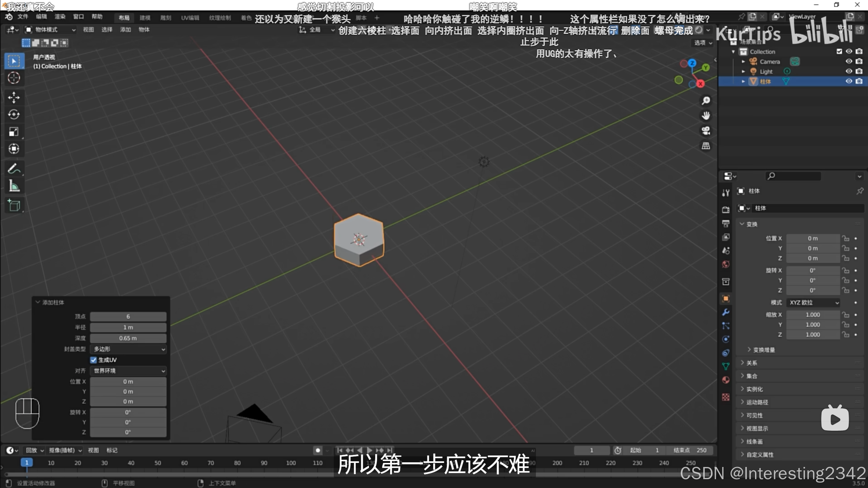Open the 封盖类型 多边形 dropdown

(128, 349)
